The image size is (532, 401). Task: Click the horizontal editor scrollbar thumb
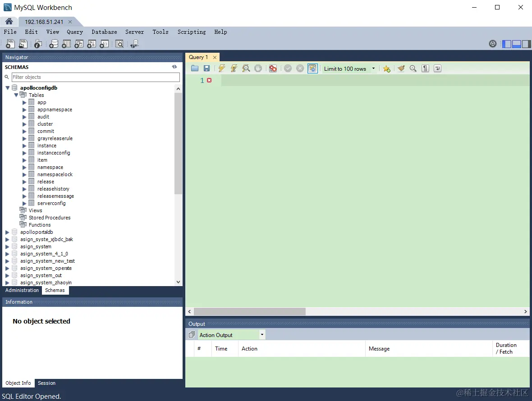pos(250,311)
